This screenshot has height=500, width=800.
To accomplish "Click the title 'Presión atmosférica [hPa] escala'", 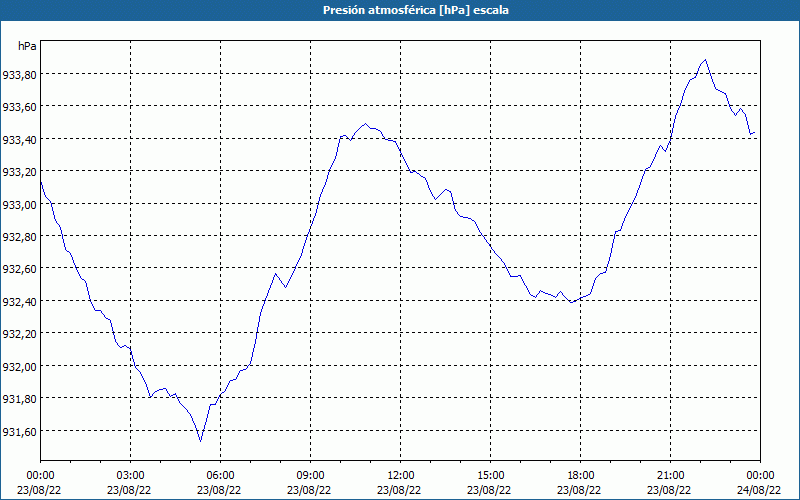I will pyautogui.click(x=416, y=10).
